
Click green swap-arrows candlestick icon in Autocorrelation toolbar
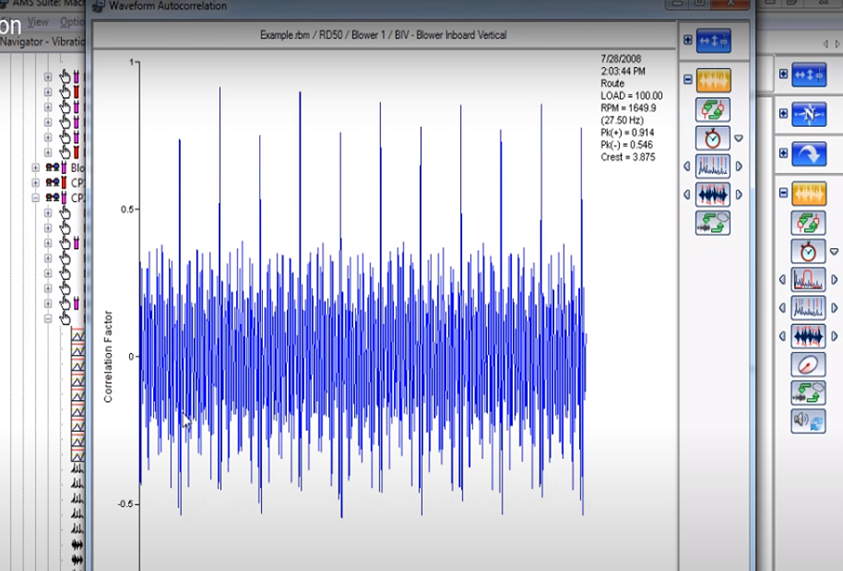click(x=713, y=110)
